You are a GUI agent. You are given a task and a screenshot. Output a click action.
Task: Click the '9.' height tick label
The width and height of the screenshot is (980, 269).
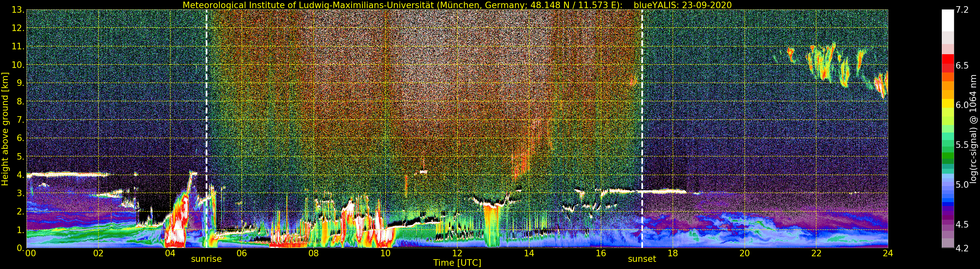pos(20,83)
